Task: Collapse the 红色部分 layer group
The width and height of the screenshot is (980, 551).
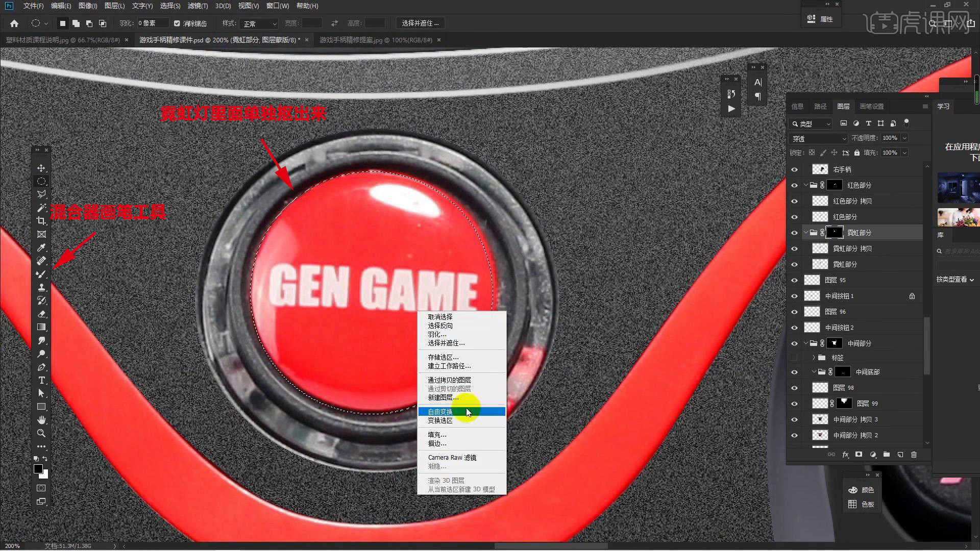Action: [806, 185]
